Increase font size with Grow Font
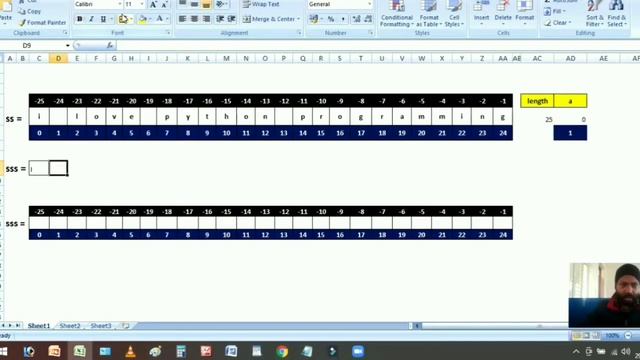The width and height of the screenshot is (640, 360). pyautogui.click(x=153, y=4)
